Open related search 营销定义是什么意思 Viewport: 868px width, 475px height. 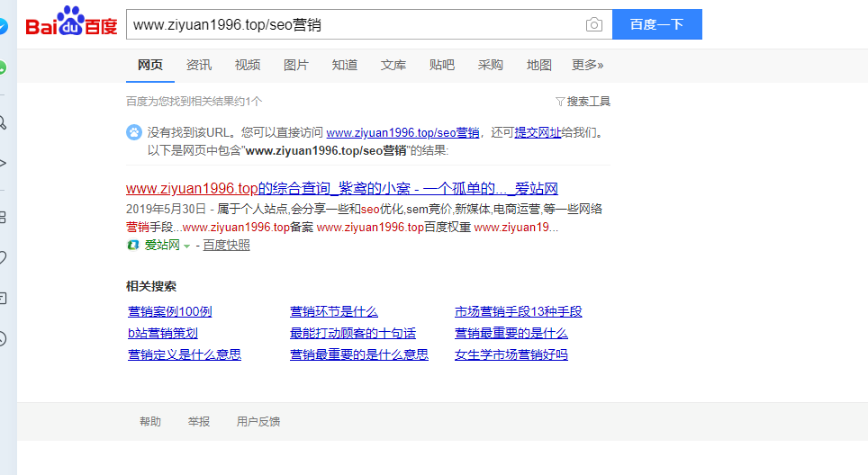coord(185,355)
